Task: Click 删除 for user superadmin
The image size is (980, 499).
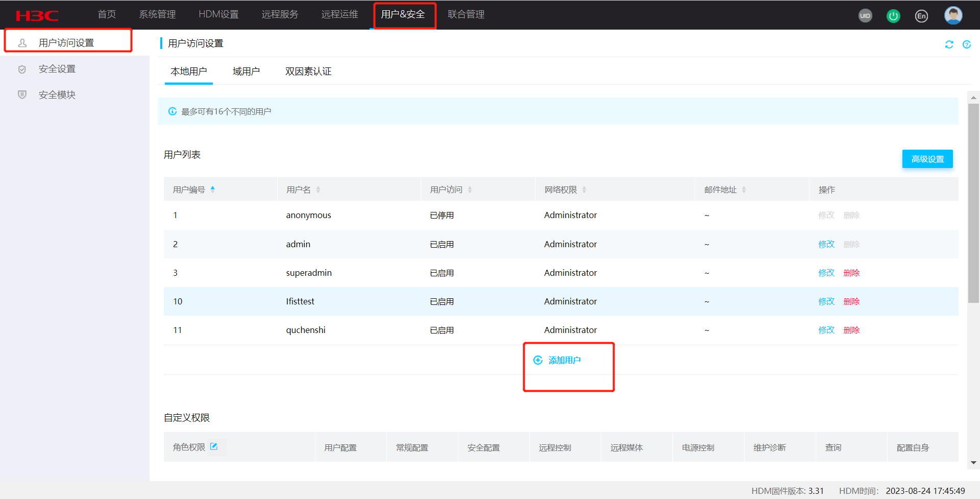Action: tap(851, 273)
